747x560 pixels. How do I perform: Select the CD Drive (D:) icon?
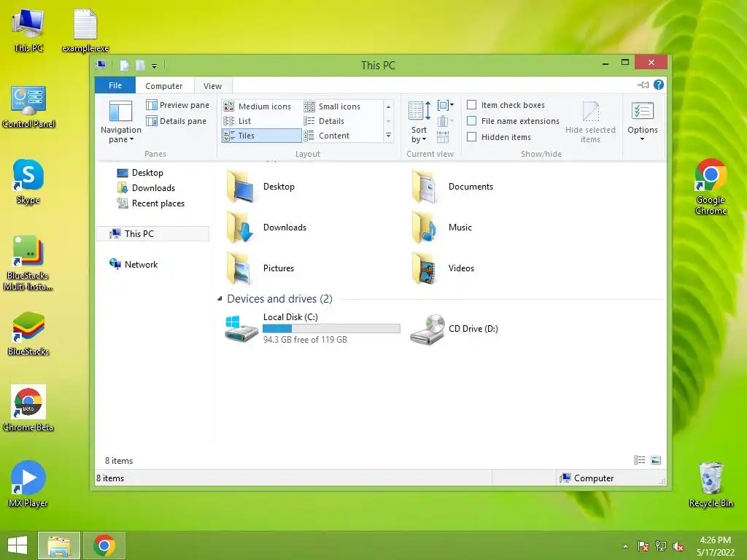(x=427, y=329)
